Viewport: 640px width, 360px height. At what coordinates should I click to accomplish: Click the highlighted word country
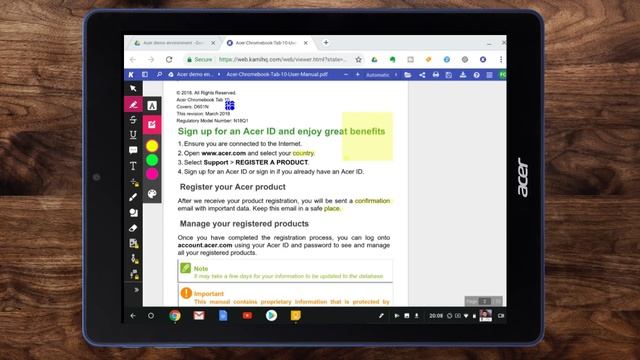(x=303, y=153)
